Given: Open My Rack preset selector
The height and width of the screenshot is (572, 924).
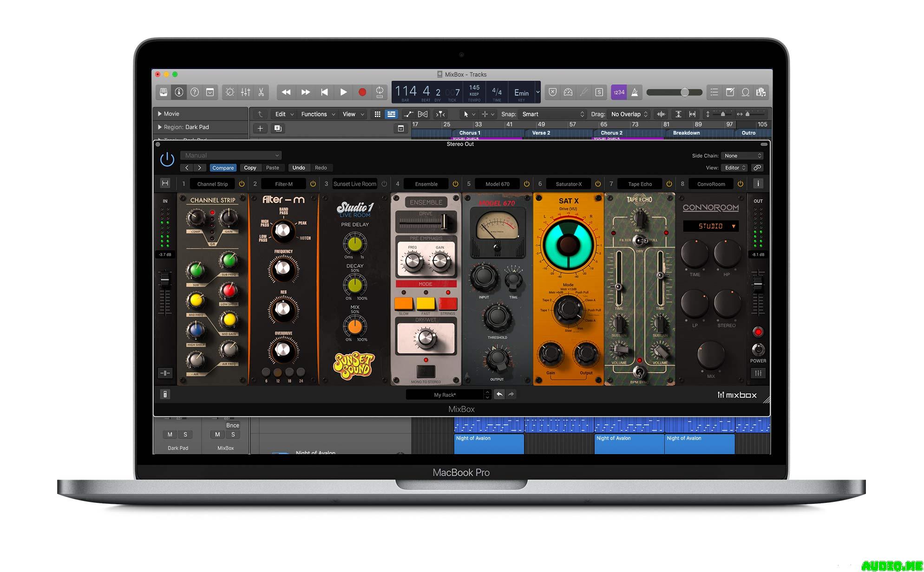Looking at the screenshot, I should [x=448, y=395].
